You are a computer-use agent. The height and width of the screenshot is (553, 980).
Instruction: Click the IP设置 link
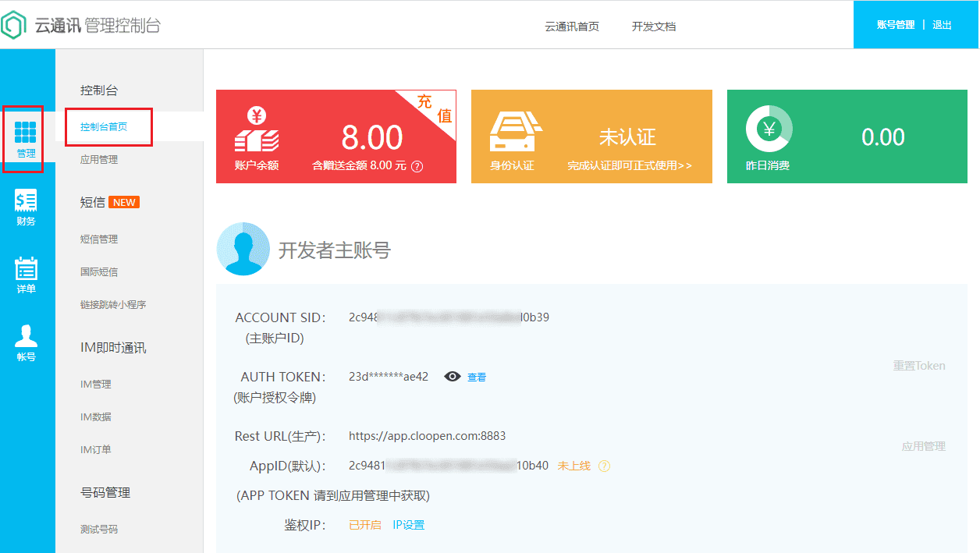coord(409,525)
